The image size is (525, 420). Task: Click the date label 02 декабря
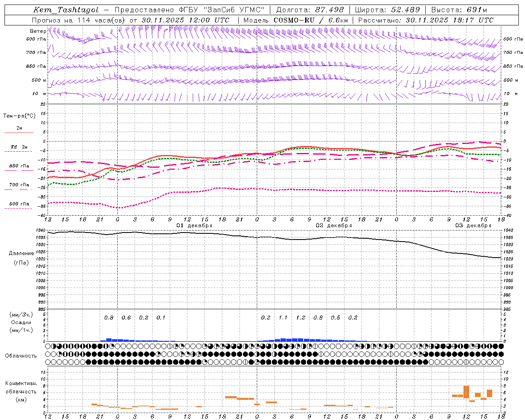(x=334, y=226)
